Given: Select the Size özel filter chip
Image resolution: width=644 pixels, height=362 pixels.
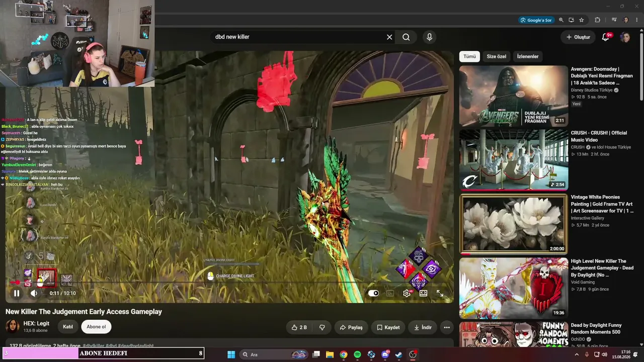Looking at the screenshot, I should point(497,56).
